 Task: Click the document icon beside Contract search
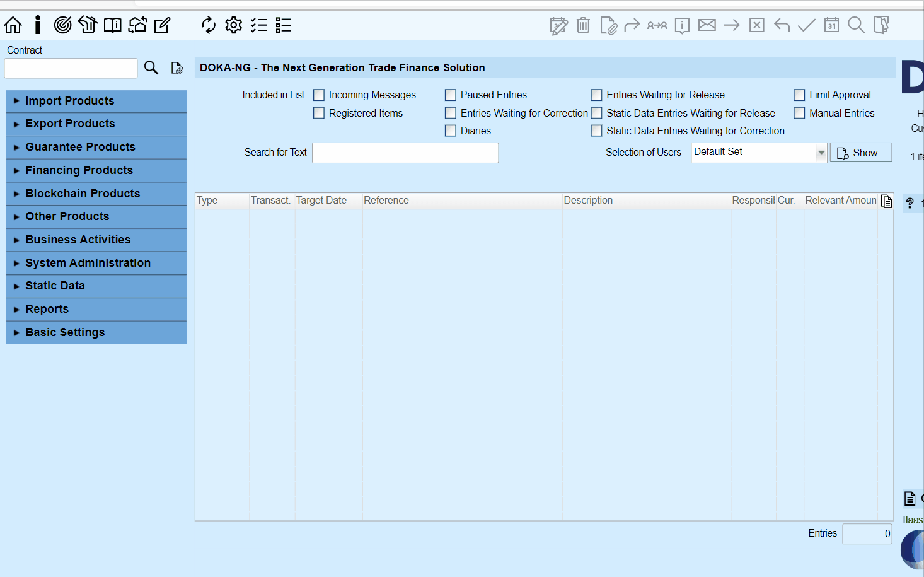(177, 67)
